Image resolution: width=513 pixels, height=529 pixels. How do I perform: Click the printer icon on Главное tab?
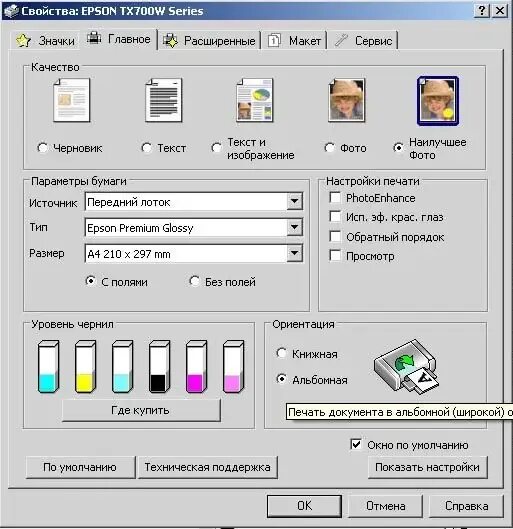94,38
